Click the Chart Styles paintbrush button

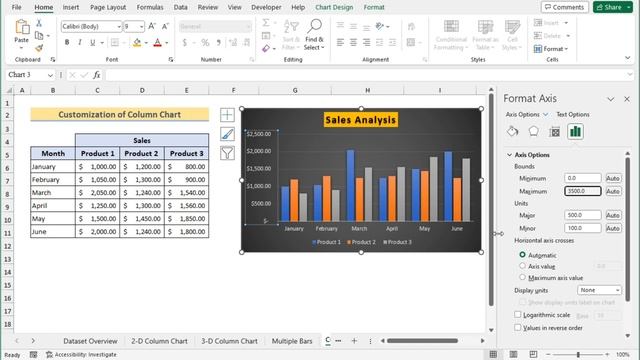tap(227, 134)
